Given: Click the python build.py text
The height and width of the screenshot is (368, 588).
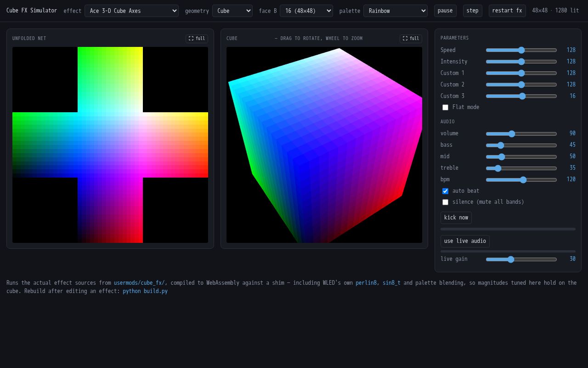Looking at the screenshot, I should tap(145, 291).
